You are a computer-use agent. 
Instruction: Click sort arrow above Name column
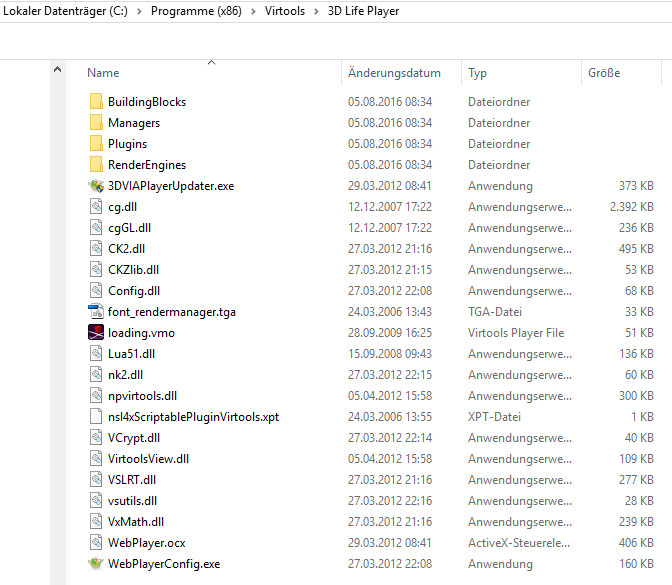pyautogui.click(x=211, y=62)
